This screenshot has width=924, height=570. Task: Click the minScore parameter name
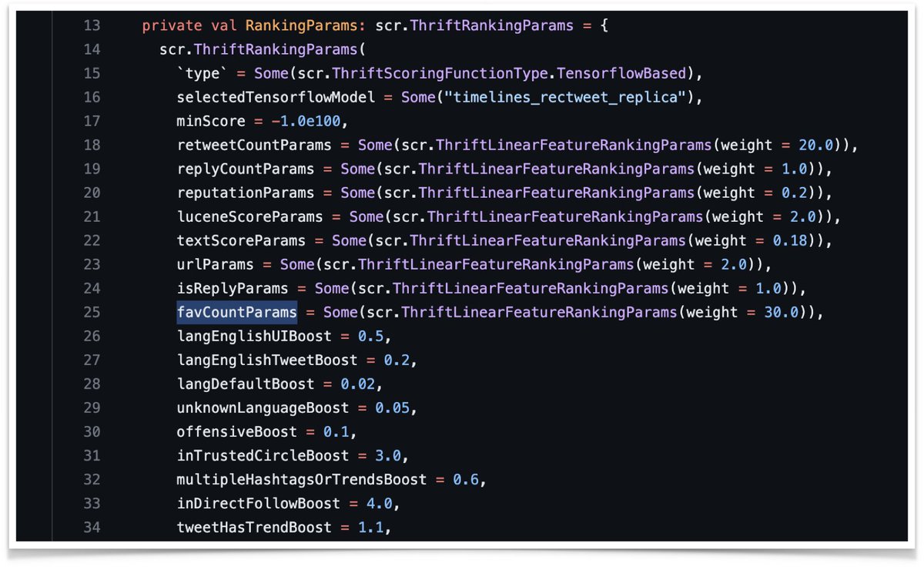point(211,121)
